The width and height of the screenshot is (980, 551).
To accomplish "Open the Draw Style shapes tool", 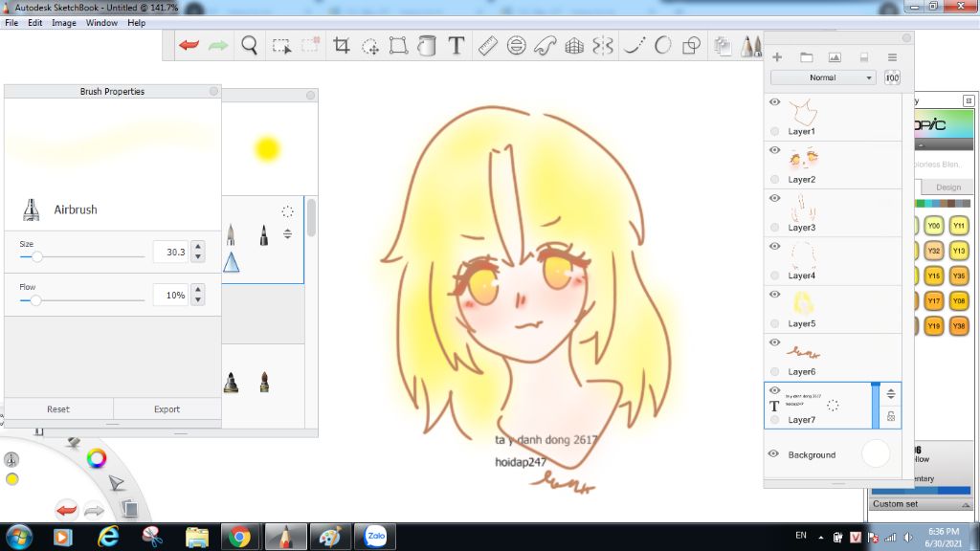I will coord(691,46).
